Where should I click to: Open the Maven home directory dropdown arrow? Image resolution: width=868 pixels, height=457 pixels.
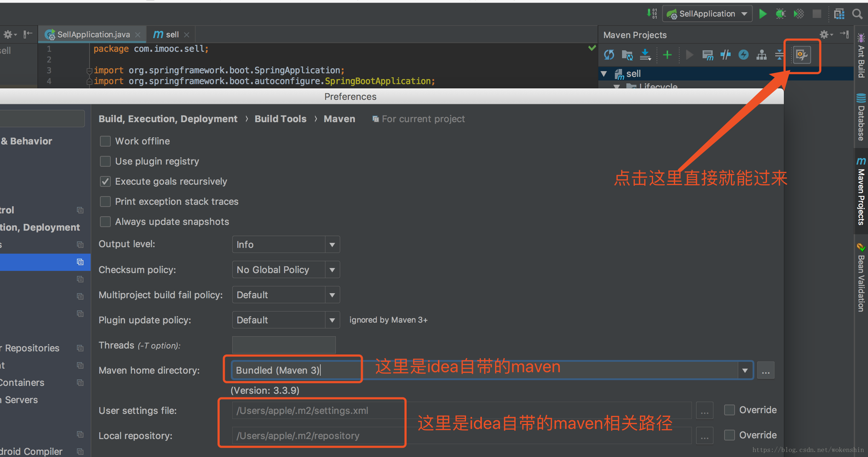[745, 370]
